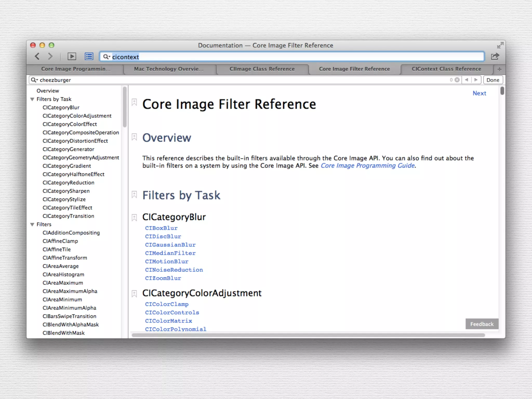Open the Core Image Programming Guide link
This screenshot has width=532, height=399.
pos(368,166)
